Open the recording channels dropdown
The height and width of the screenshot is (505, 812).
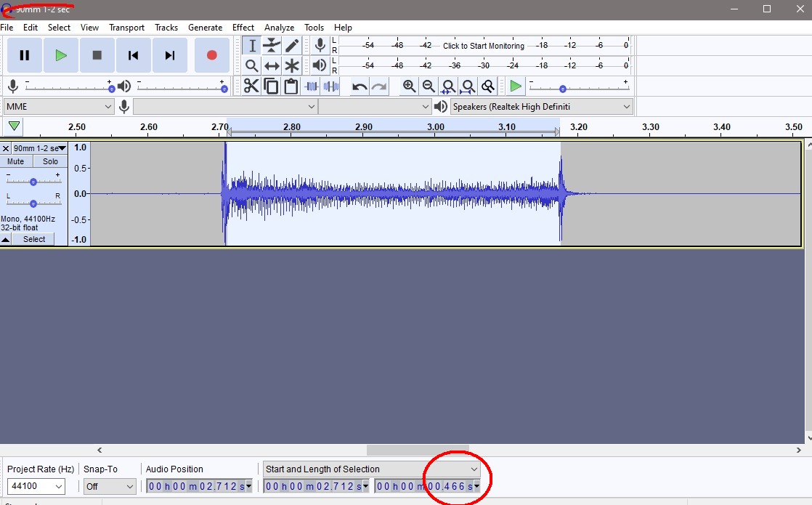(375, 107)
